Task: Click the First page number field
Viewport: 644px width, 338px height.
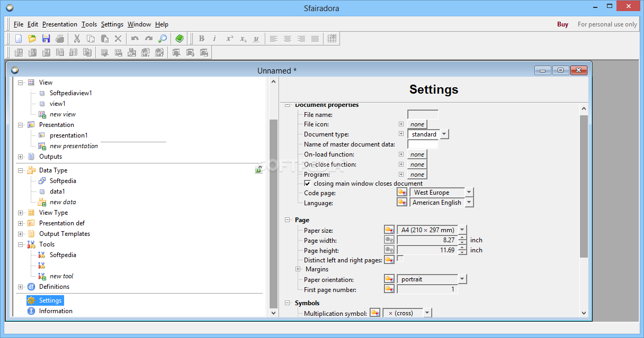Action: click(x=427, y=289)
